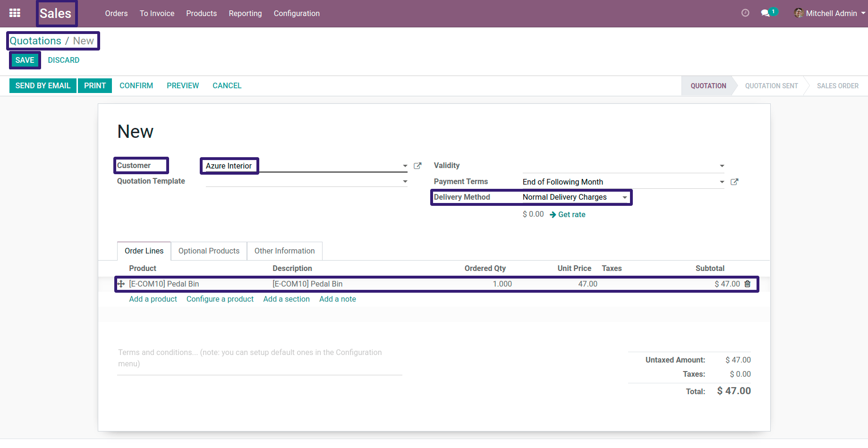Expand the Quotation Template dropdown

(405, 181)
